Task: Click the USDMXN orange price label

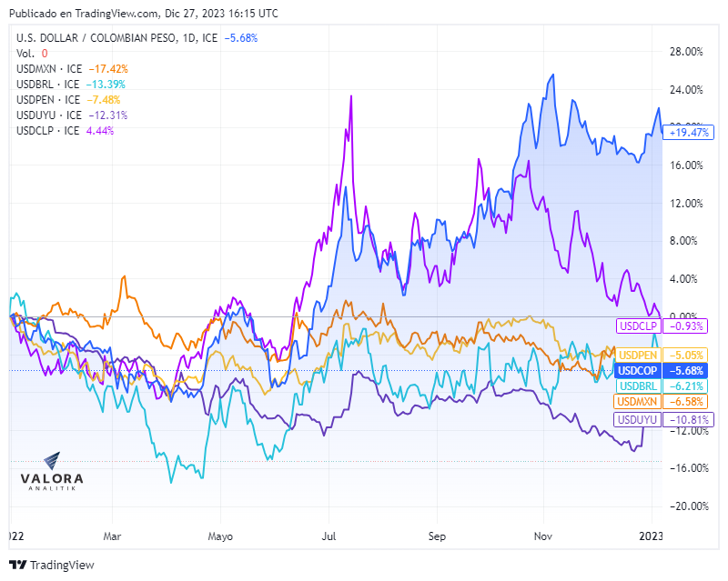Action: (636, 401)
